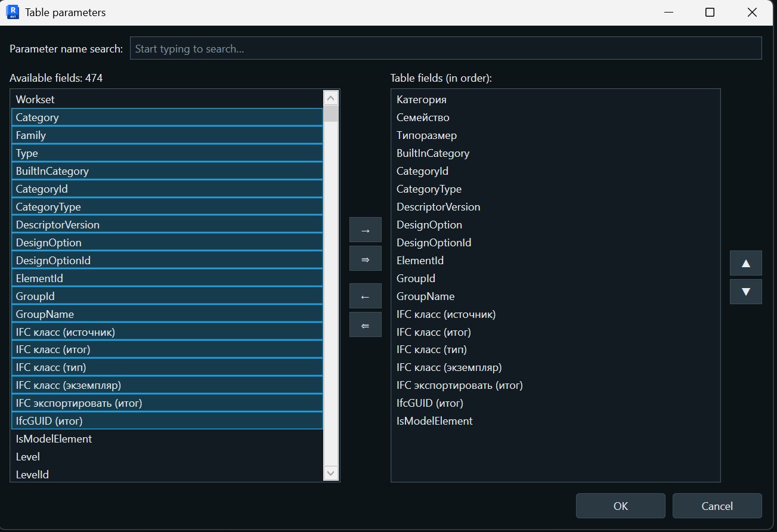The image size is (777, 532).
Task: Click the single left arrow remove-field button
Action: (365, 296)
